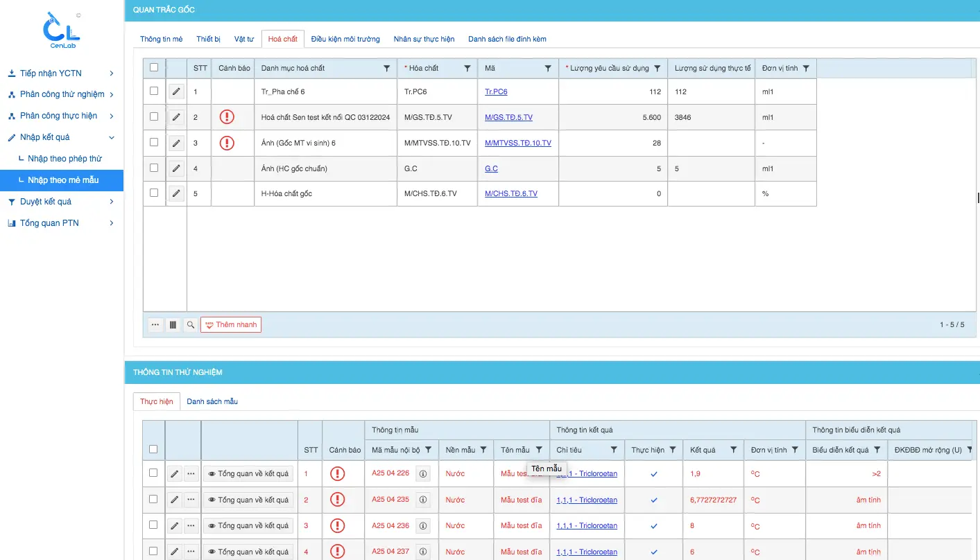
Task: Click the CenLab logo
Action: tap(61, 28)
